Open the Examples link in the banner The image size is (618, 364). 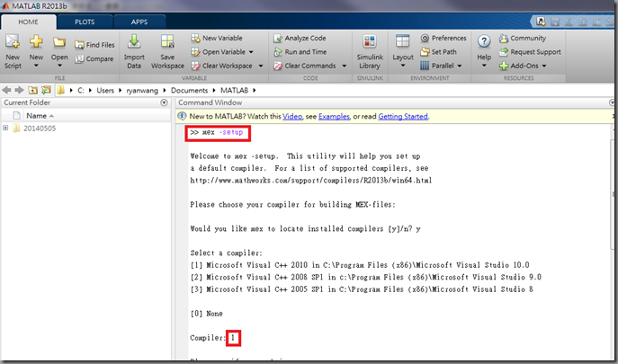point(334,117)
